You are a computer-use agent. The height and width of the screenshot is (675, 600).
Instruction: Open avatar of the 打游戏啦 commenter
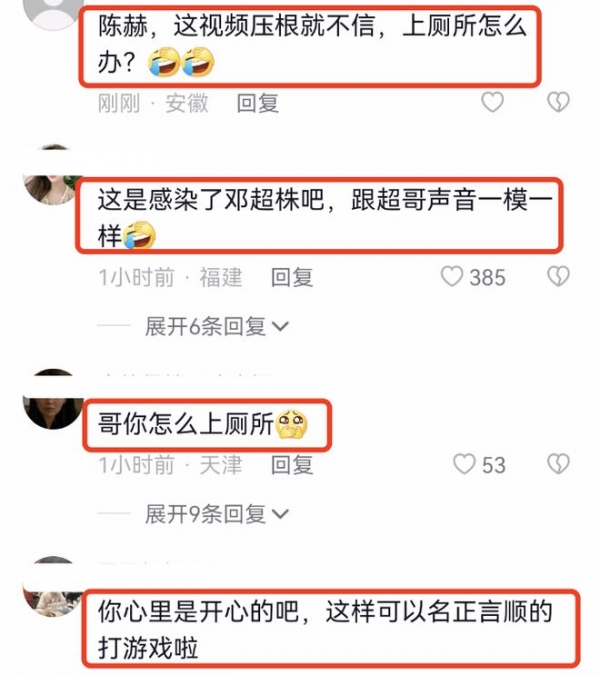click(53, 586)
